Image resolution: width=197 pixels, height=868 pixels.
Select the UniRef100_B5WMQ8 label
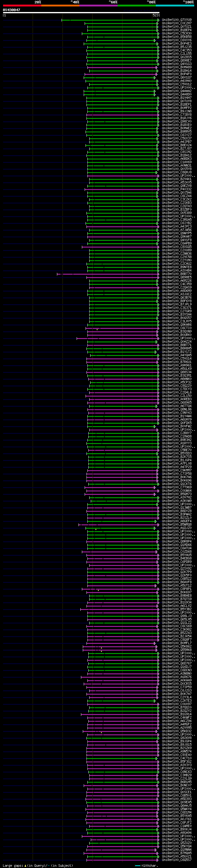tap(176, 524)
